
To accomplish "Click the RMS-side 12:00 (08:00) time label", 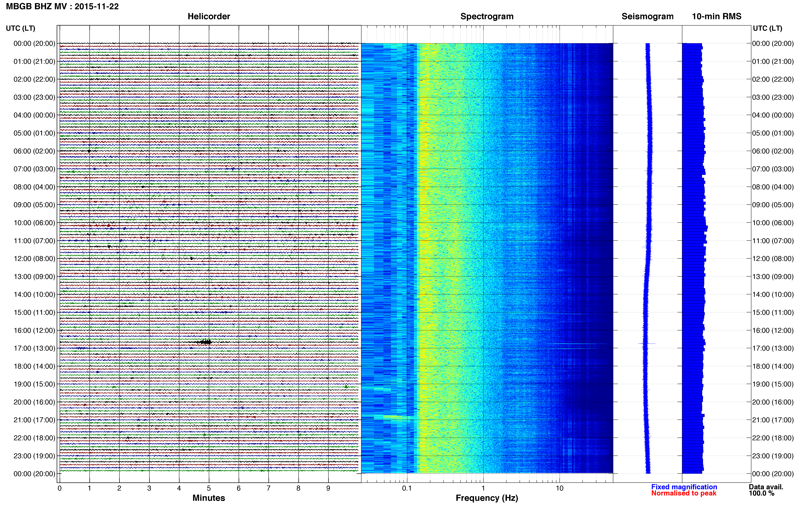I will click(x=773, y=259).
